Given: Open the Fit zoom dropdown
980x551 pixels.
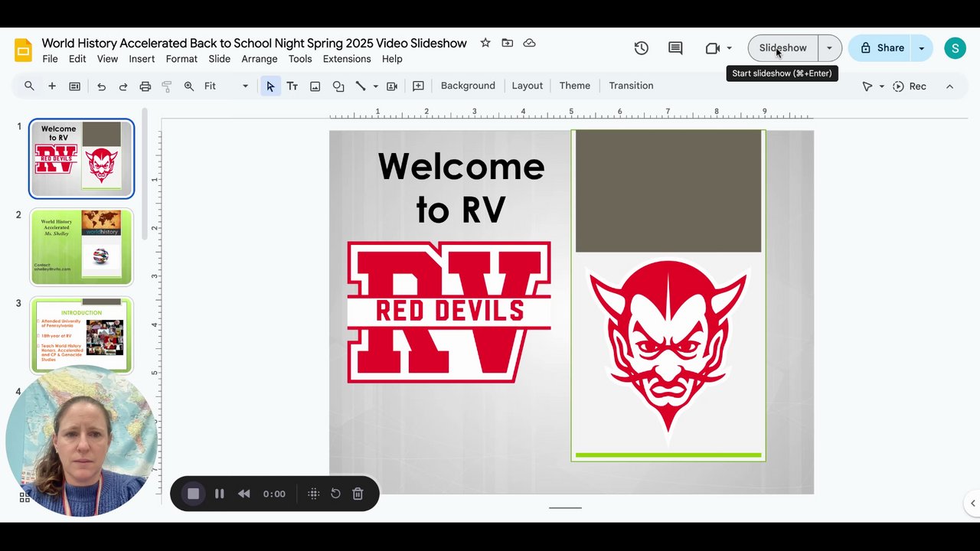Looking at the screenshot, I should tap(226, 86).
